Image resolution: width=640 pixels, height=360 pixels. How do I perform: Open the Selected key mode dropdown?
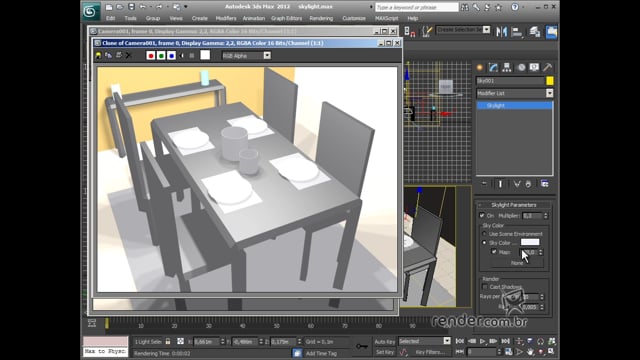[447, 341]
